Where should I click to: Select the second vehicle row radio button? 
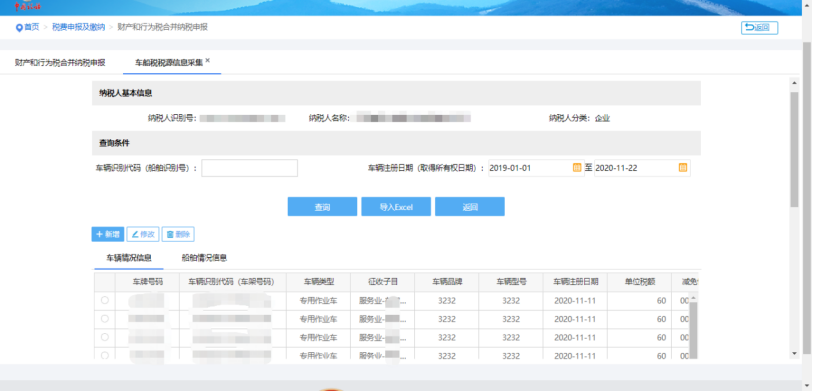pyautogui.click(x=105, y=318)
